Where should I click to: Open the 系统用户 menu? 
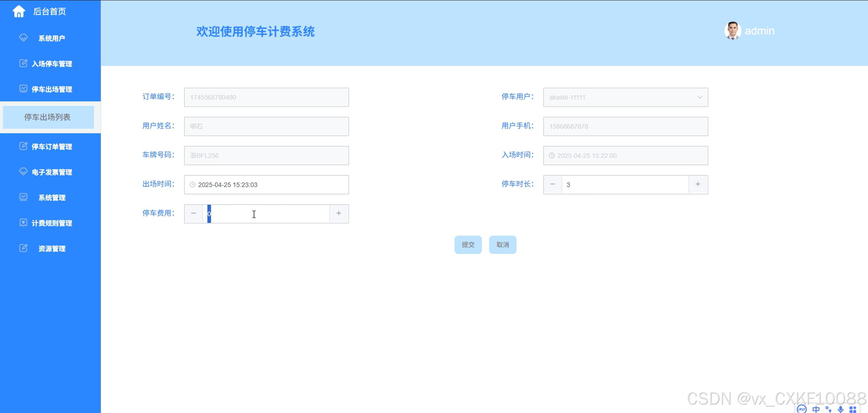(x=51, y=38)
